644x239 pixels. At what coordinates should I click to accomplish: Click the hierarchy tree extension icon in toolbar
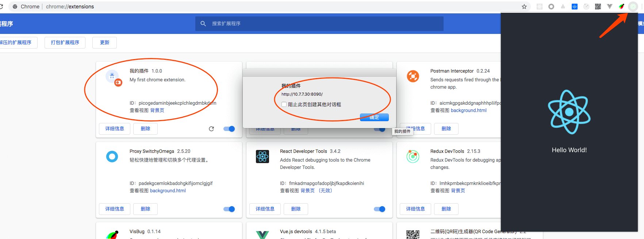(563, 7)
